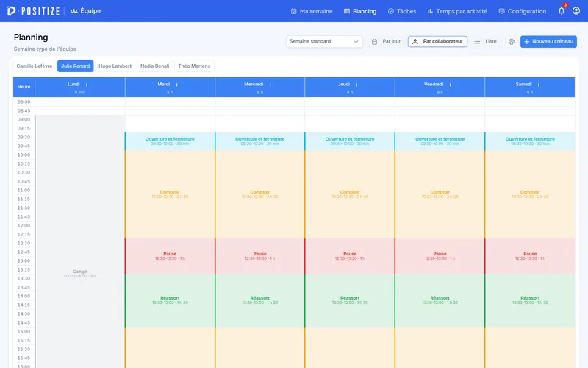Select Julie Renard tab
This screenshot has height=368, width=588.
76,66
